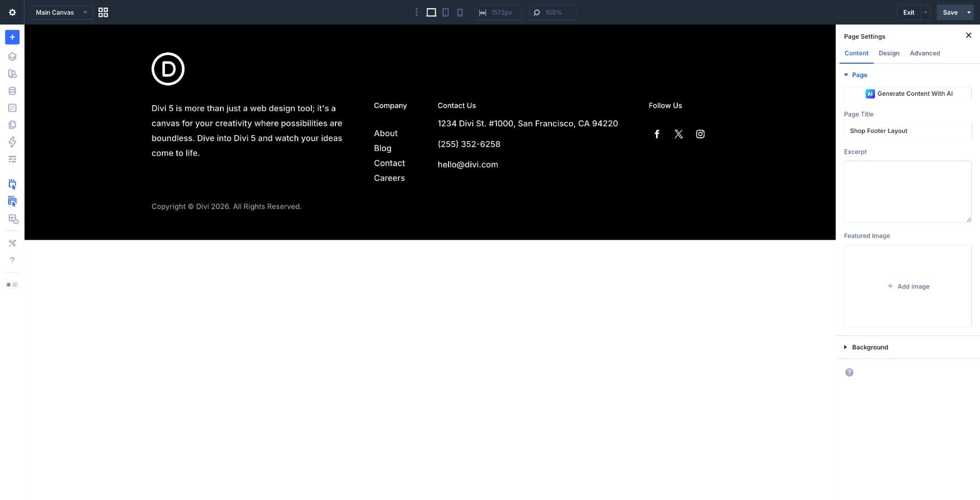Click Generate Content With AI

pos(908,94)
